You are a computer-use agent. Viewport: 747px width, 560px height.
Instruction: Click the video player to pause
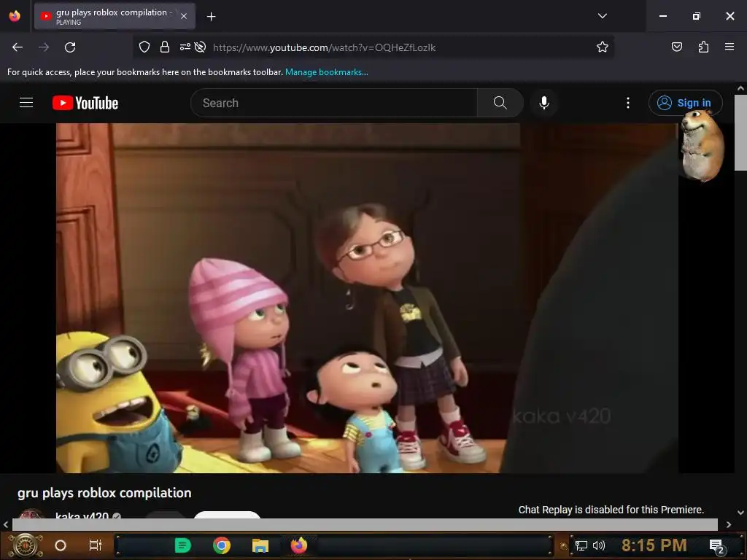[367, 298]
